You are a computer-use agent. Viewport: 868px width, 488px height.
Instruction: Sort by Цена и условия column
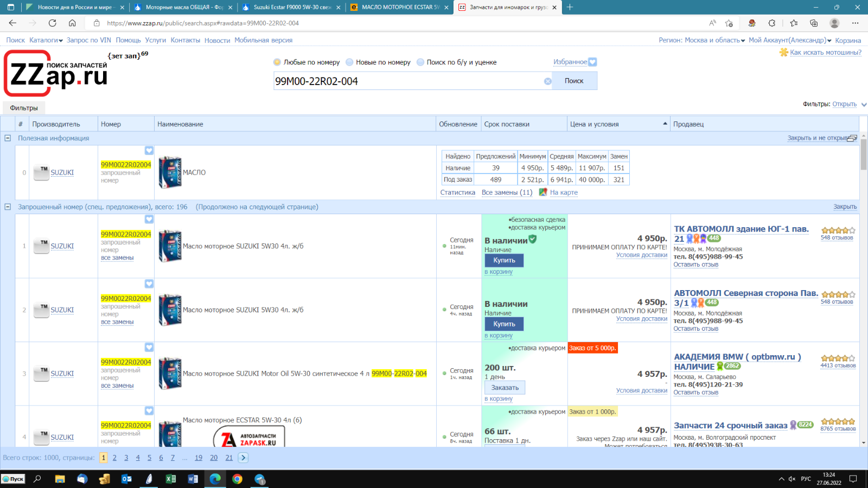click(618, 124)
